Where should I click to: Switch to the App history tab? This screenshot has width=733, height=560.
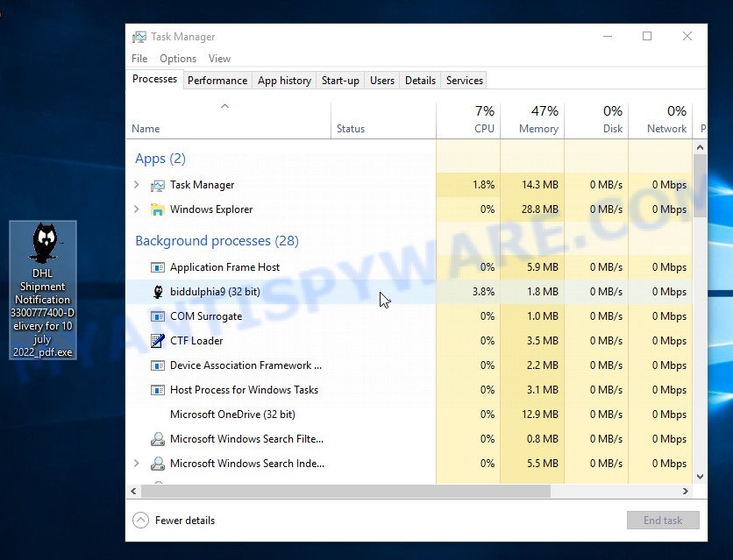pos(284,81)
